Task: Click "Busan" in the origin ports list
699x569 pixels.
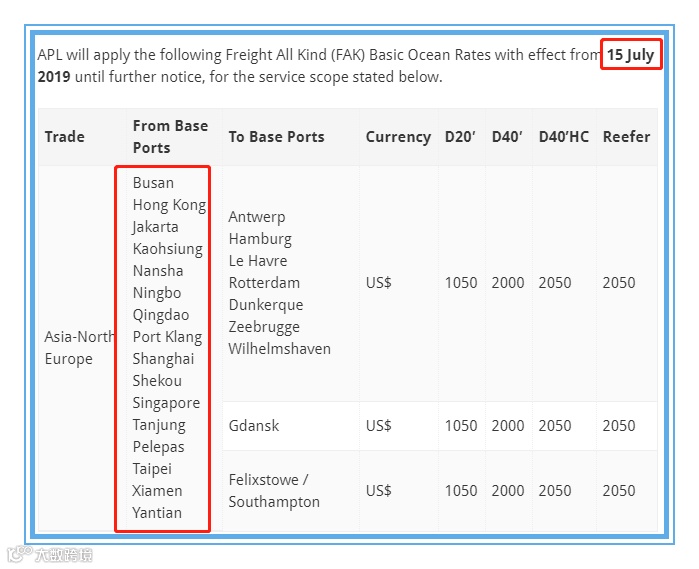Action: click(153, 183)
